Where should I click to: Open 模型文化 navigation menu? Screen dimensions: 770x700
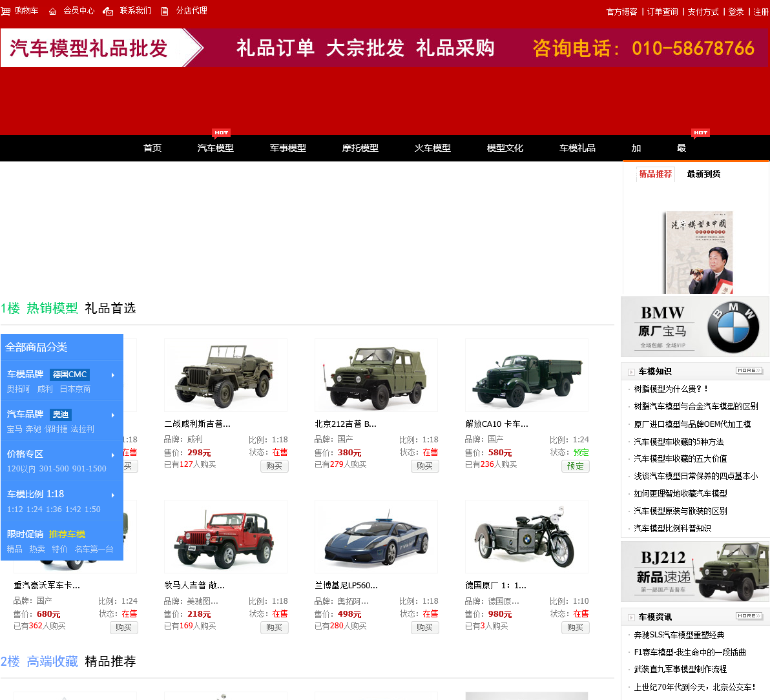[x=505, y=149]
